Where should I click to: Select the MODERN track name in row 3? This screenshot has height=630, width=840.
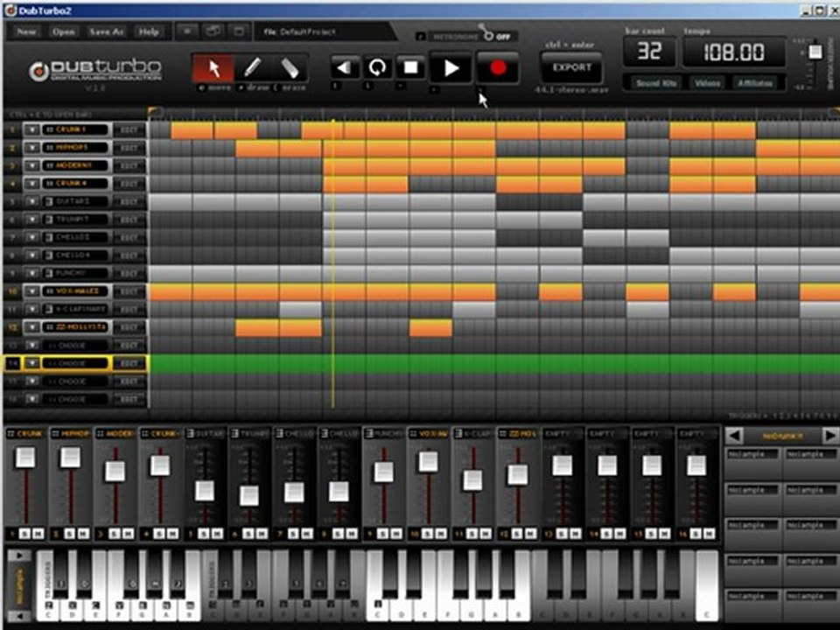(75, 165)
